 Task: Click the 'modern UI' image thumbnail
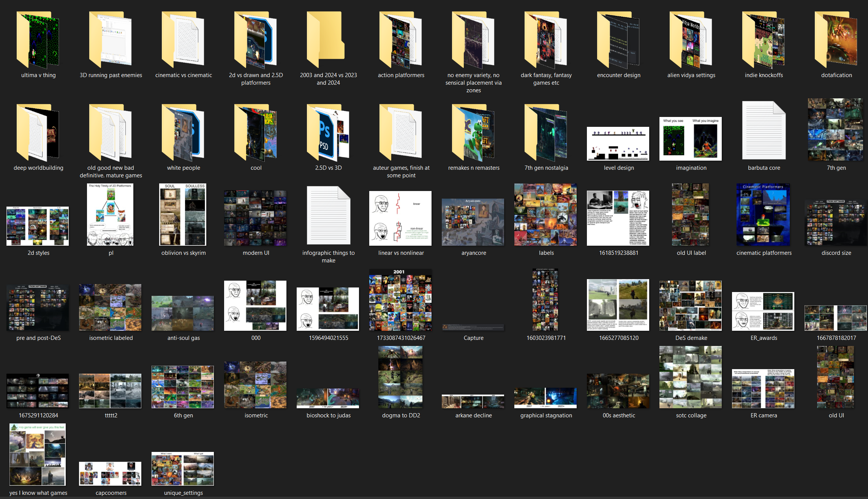[x=255, y=218]
